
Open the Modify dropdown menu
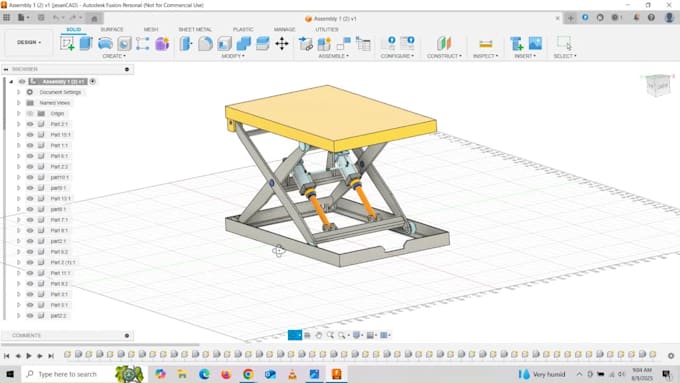click(x=233, y=56)
